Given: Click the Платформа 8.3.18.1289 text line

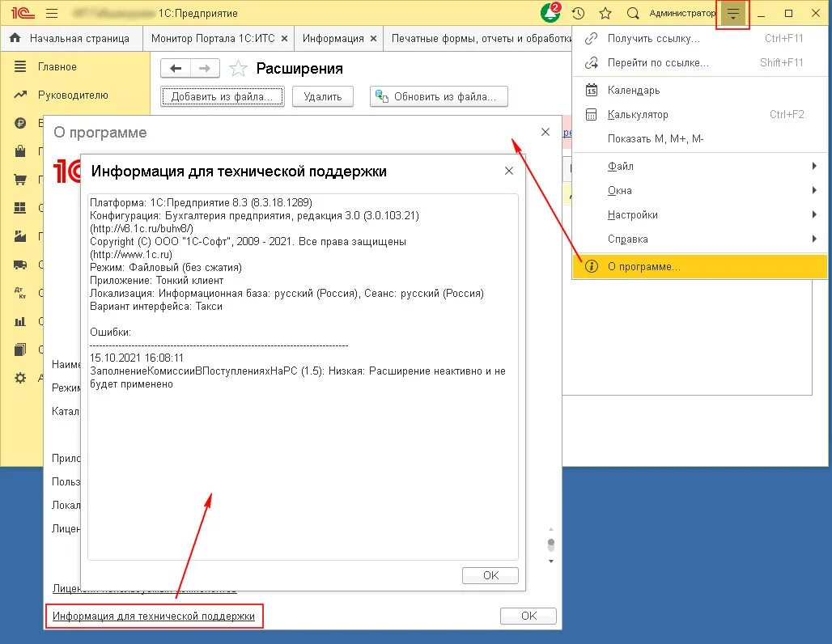Looking at the screenshot, I should click(201, 202).
